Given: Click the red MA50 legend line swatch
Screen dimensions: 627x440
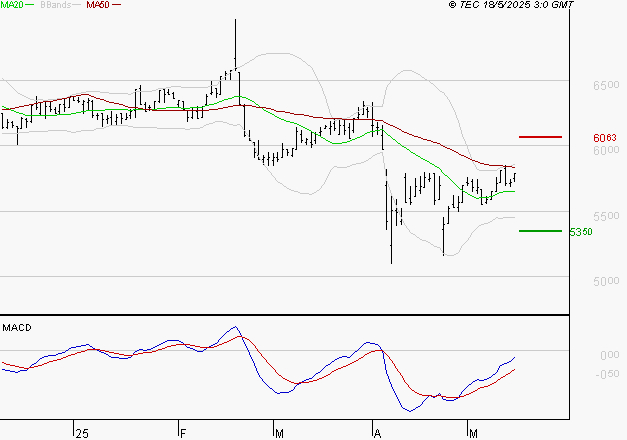Looking at the screenshot, I should (x=117, y=5).
